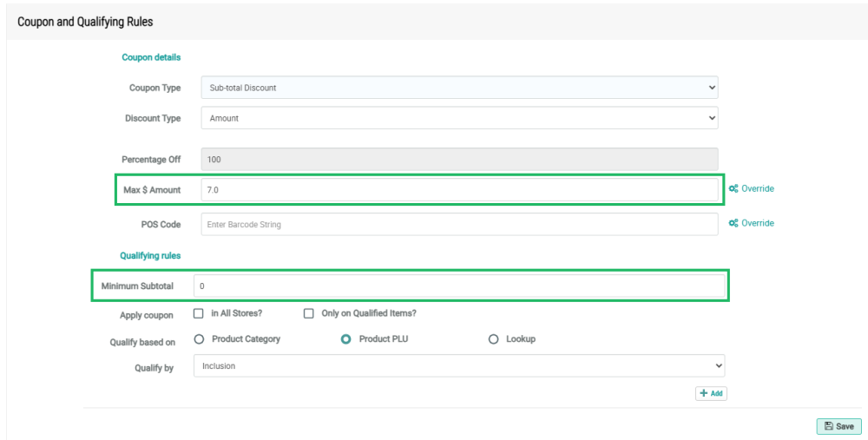
Task: Click the floppy disk icon on Save
Action: (x=828, y=426)
